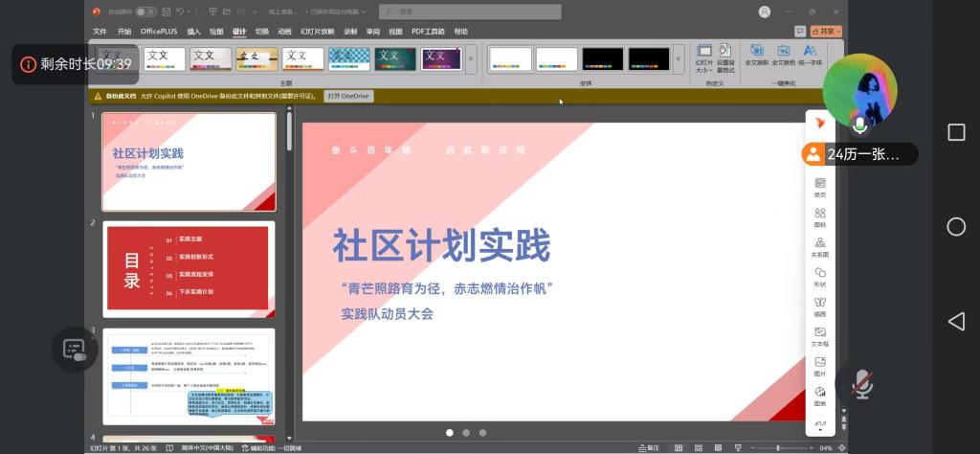980x454 pixels.
Task: Click the 图标 (icons) sidebar button
Action: [820, 216]
